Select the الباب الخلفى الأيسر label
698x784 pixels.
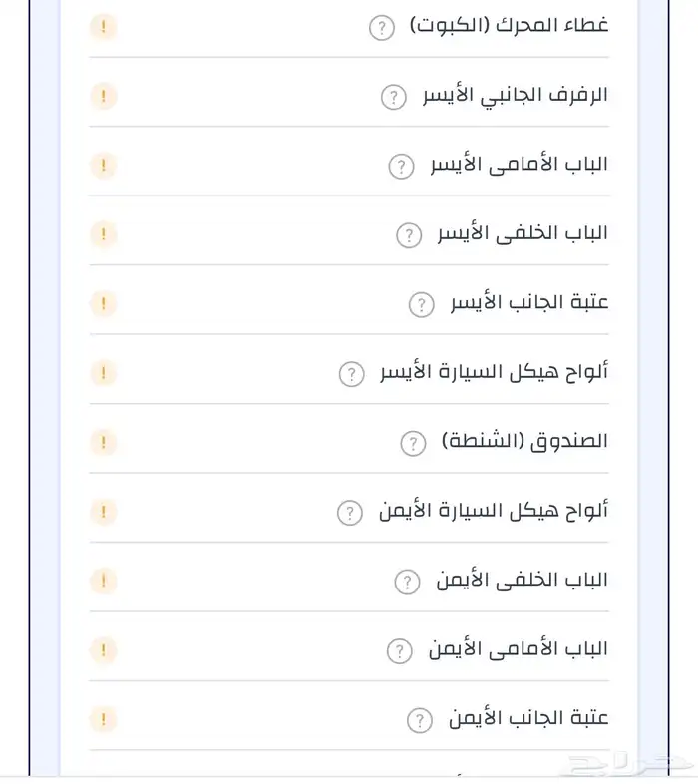pos(523,233)
